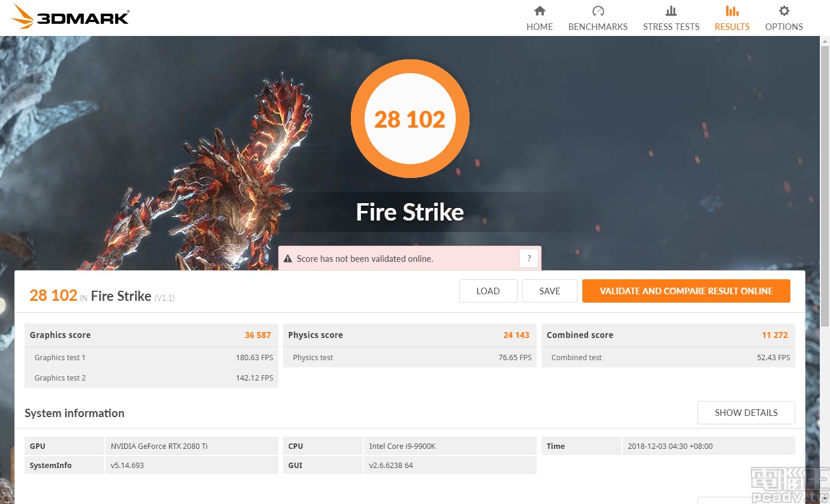The width and height of the screenshot is (830, 504).
Task: Click the GPU label cell
Action: pyautogui.click(x=64, y=446)
